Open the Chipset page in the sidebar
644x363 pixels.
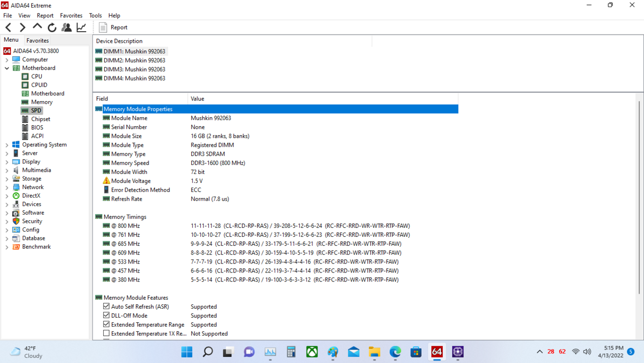[40, 119]
